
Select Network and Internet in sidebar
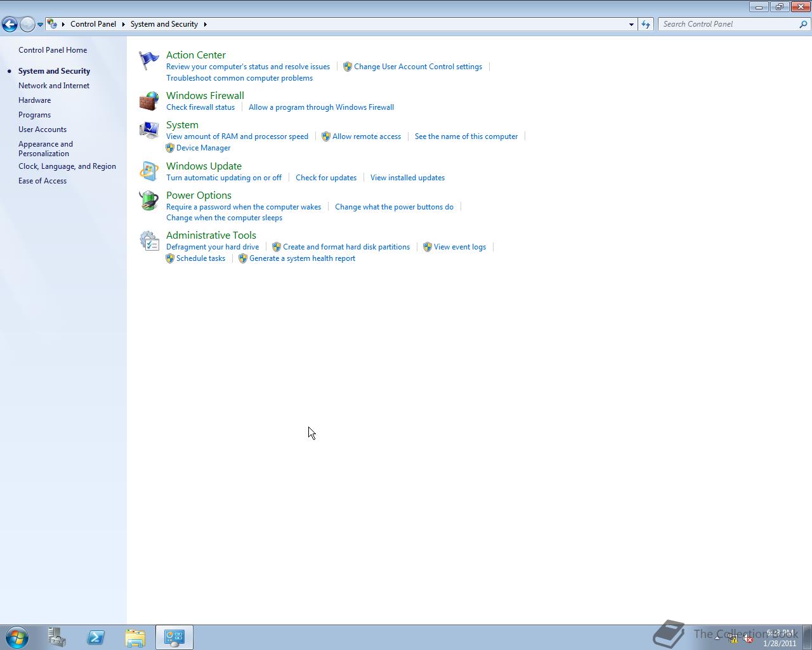54,86
